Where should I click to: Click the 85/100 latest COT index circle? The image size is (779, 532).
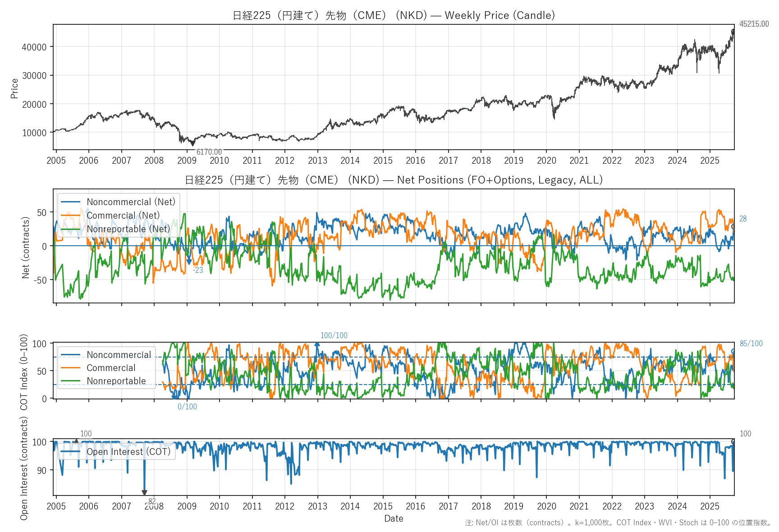click(733, 351)
